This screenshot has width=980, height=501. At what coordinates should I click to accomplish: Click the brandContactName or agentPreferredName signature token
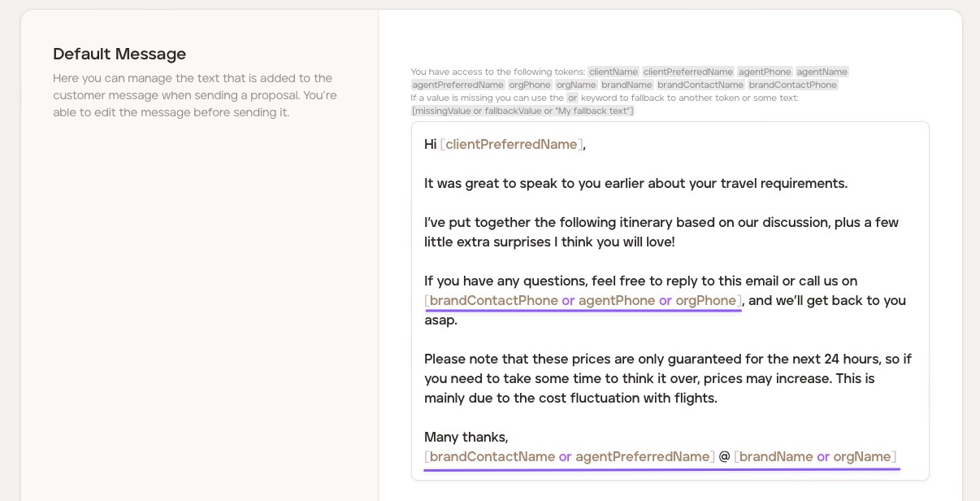click(x=569, y=457)
